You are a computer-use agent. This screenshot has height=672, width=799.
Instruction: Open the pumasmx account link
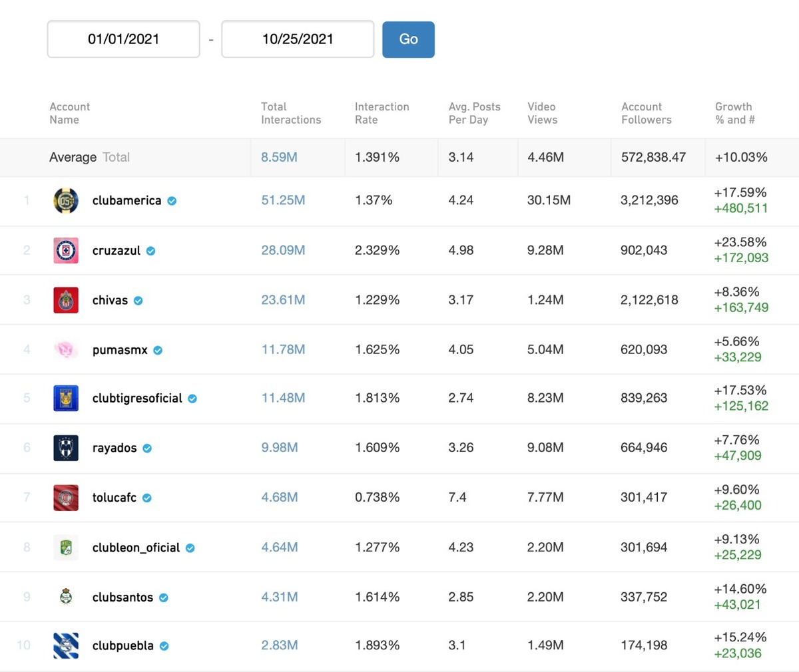[x=120, y=350]
